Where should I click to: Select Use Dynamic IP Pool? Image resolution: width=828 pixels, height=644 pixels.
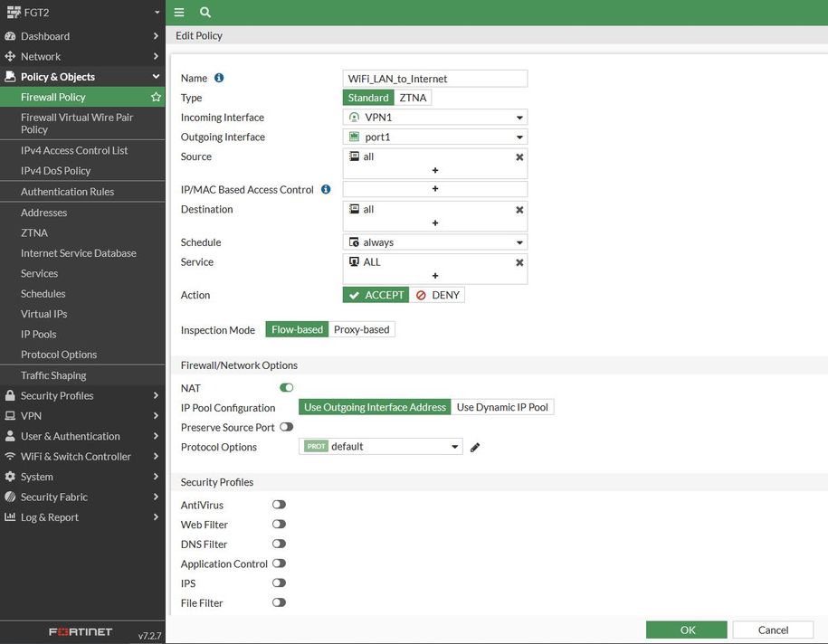click(x=502, y=407)
